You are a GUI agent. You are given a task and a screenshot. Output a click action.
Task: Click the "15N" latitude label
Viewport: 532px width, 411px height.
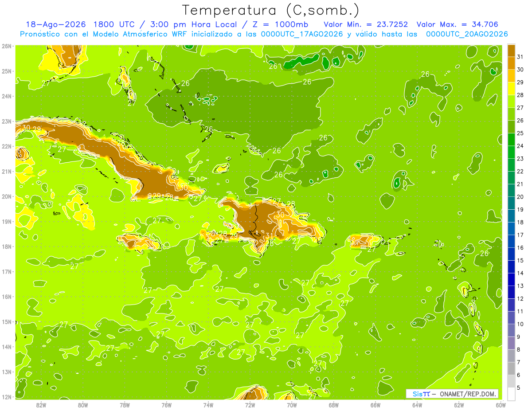point(6,321)
